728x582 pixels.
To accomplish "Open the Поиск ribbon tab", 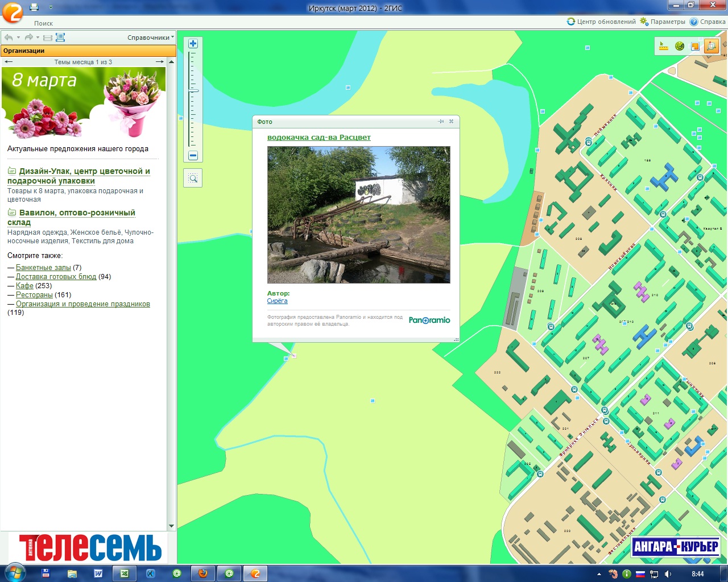I will [x=43, y=23].
